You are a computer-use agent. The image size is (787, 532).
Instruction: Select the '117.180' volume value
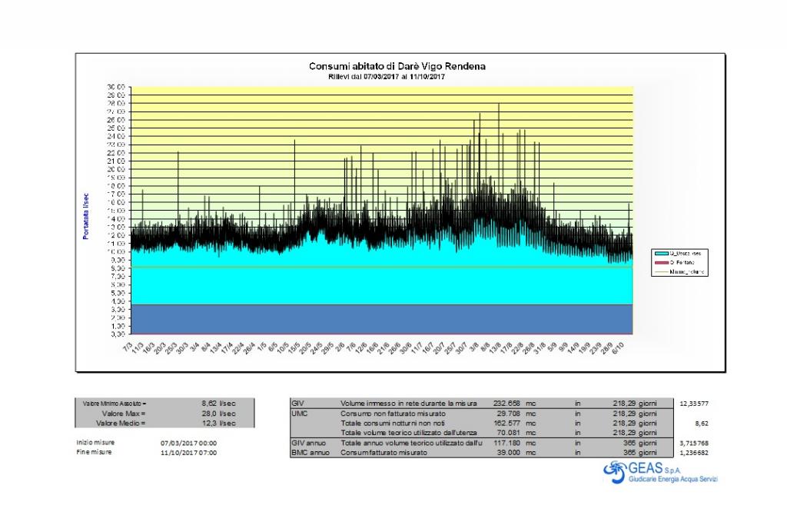(507, 443)
